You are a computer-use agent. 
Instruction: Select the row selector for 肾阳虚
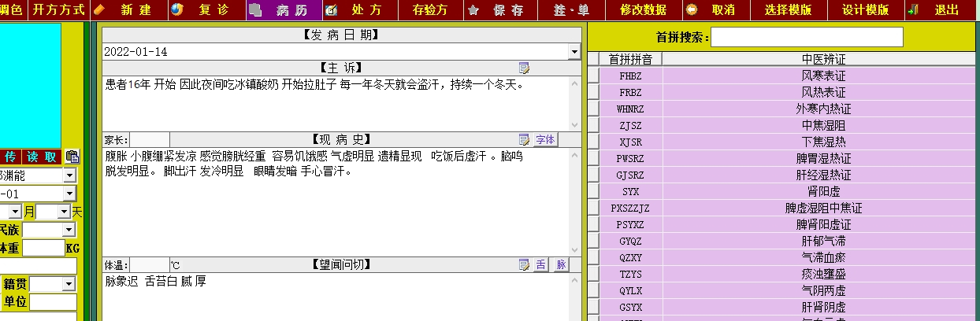592,192
